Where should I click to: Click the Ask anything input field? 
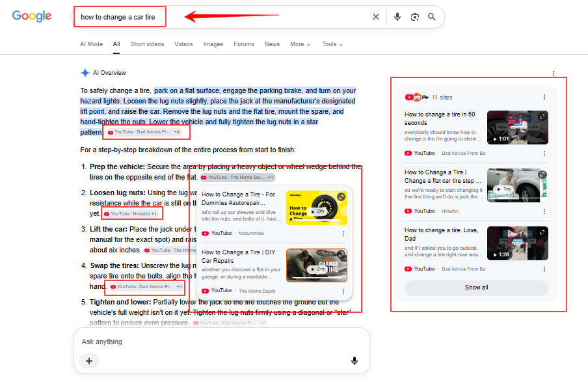[221, 342]
